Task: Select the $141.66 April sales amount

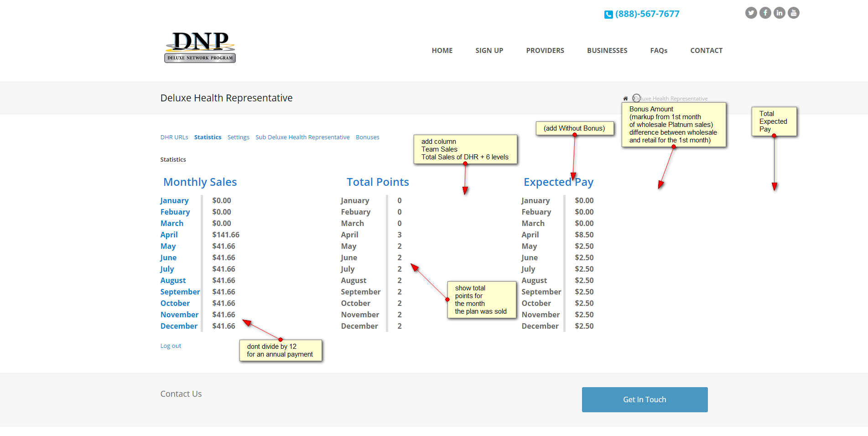Action: 226,235
